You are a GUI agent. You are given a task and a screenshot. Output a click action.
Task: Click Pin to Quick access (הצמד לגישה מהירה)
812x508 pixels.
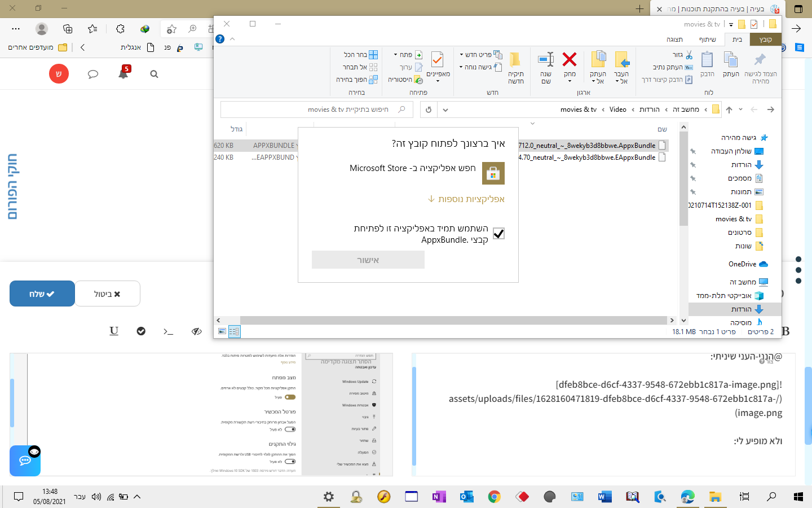tap(760, 67)
